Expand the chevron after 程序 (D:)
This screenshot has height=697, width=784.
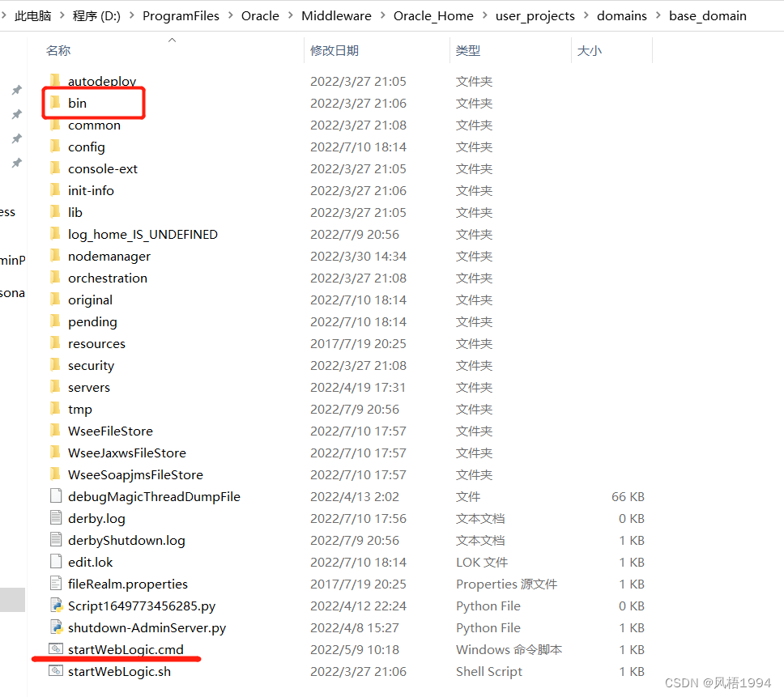click(131, 15)
